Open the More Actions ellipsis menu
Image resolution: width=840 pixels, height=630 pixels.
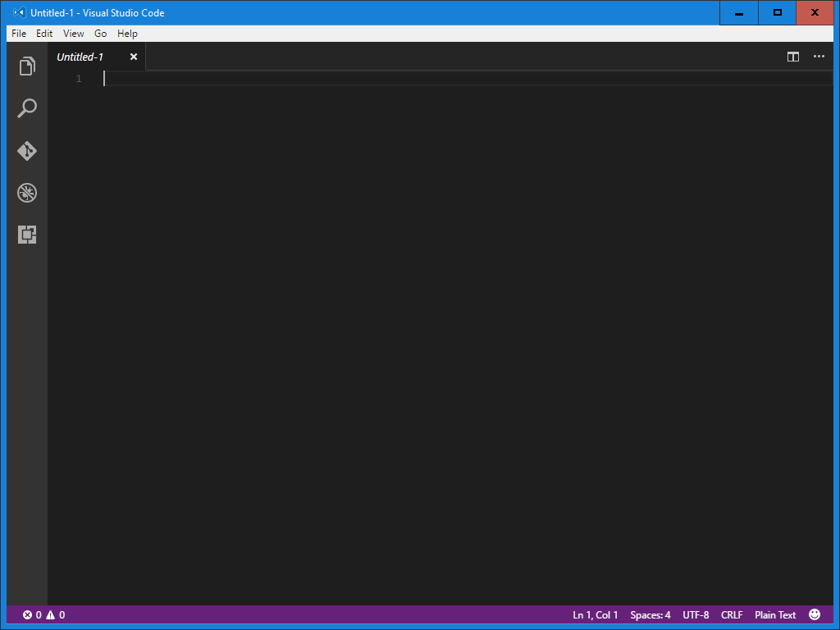tap(818, 57)
